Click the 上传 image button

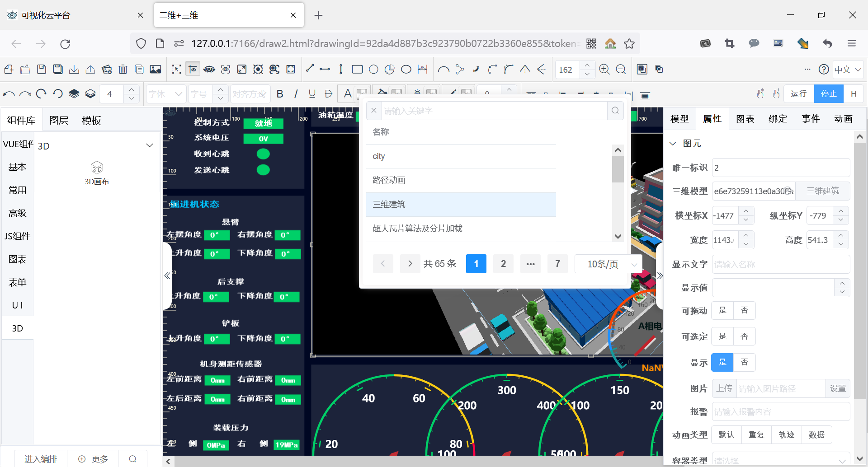[x=724, y=388]
